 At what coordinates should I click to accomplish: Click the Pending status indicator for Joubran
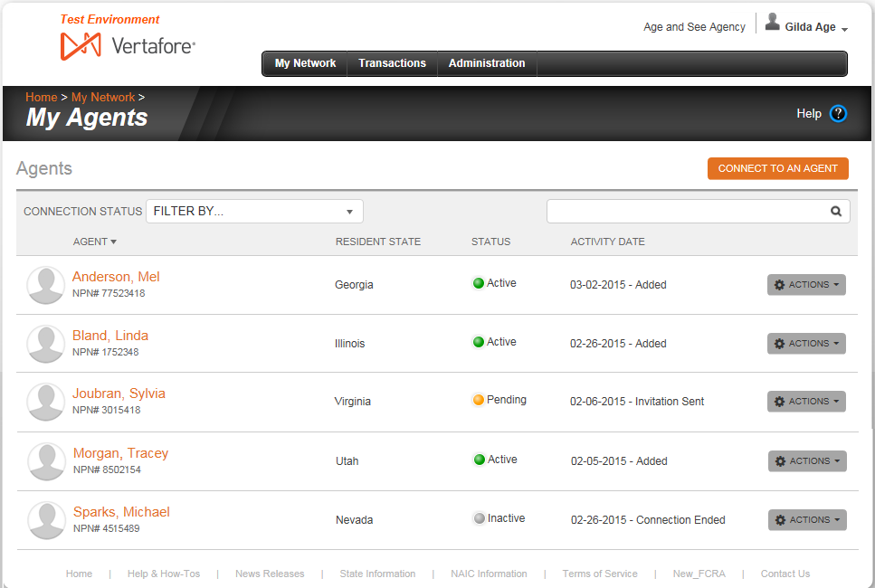coord(478,399)
